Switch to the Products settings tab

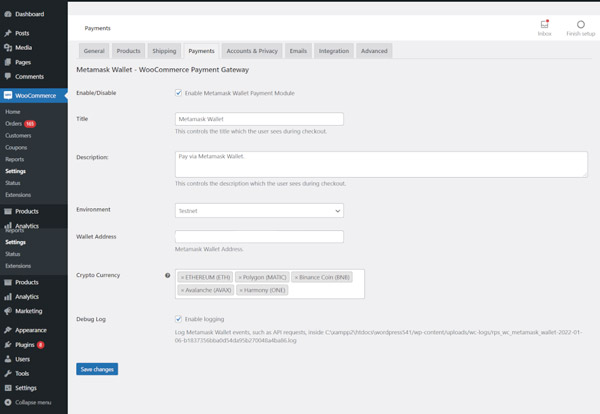click(129, 51)
